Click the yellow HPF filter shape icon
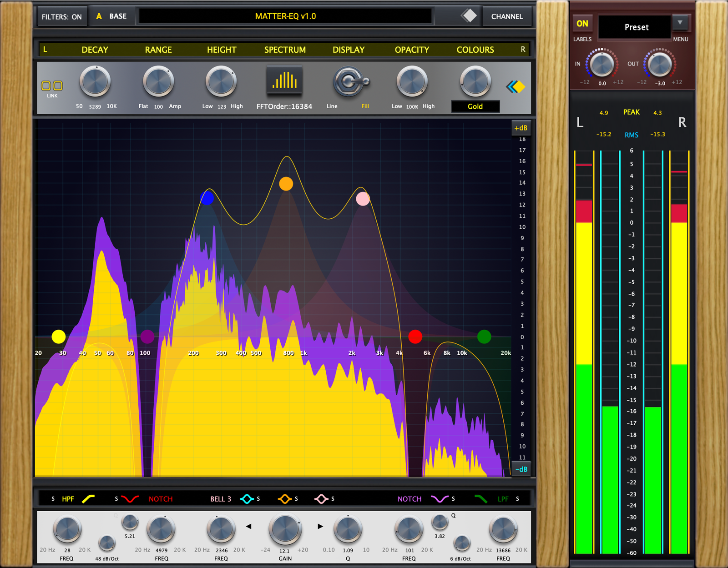This screenshot has width=728, height=568. (88, 499)
